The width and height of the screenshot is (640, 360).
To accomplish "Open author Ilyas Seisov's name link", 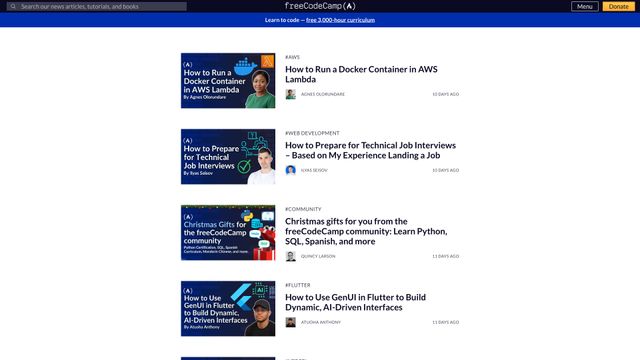I will tap(314, 170).
